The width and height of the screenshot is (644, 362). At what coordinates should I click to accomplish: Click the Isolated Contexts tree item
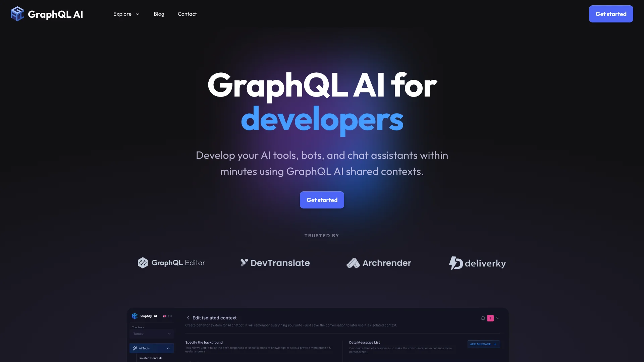[x=150, y=358]
